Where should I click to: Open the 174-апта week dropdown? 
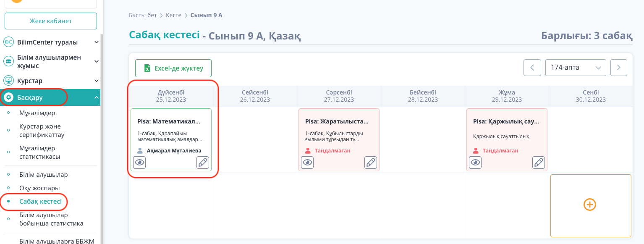coord(576,68)
